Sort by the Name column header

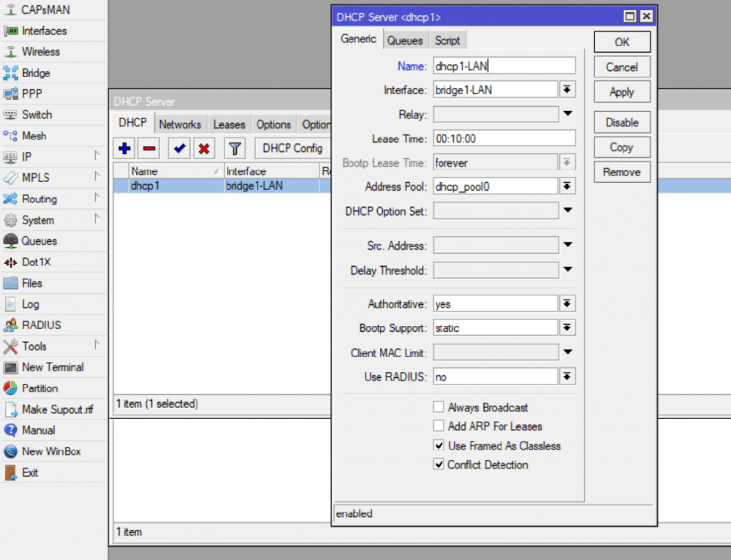(175, 171)
